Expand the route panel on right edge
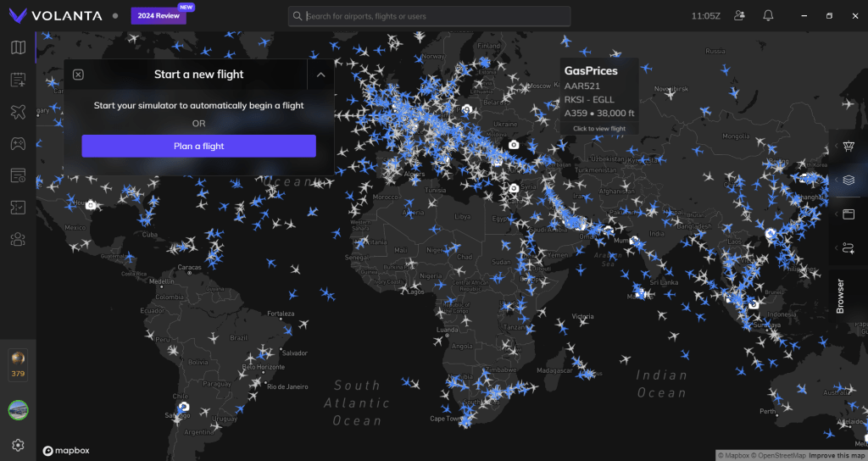The height and width of the screenshot is (461, 868). 849,248
